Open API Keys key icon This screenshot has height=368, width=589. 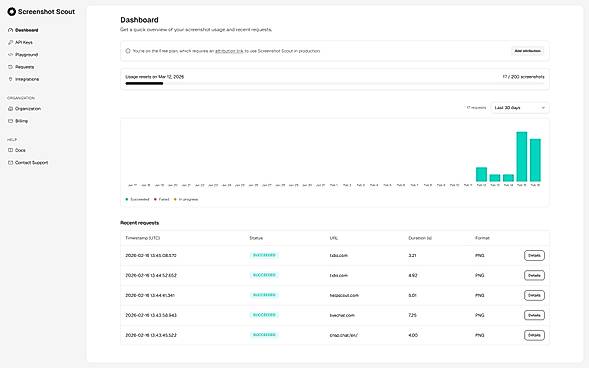point(11,42)
